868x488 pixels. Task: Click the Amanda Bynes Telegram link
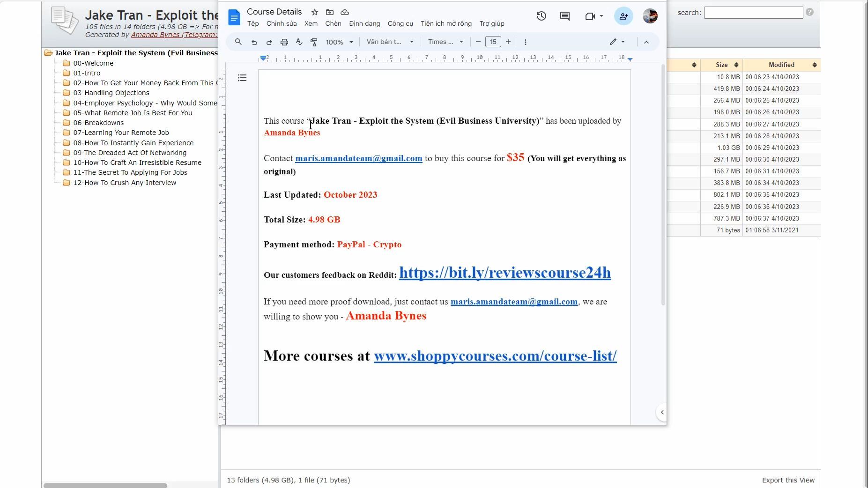174,35
